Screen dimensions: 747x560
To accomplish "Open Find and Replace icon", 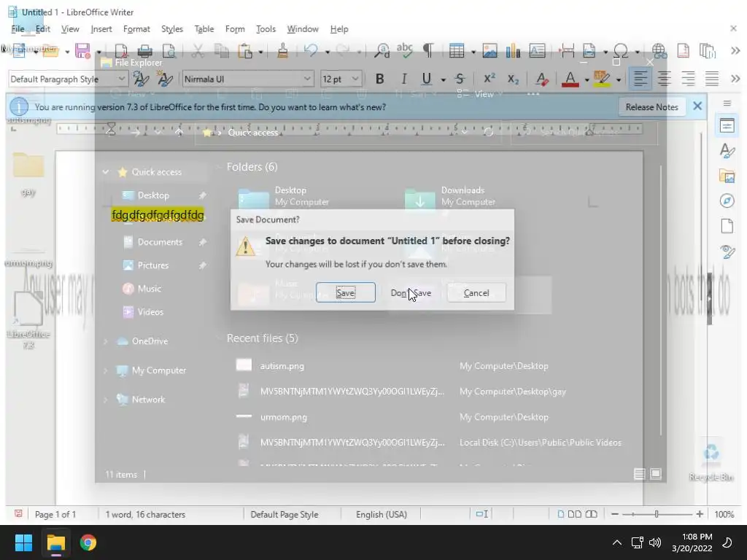I will pyautogui.click(x=382, y=50).
